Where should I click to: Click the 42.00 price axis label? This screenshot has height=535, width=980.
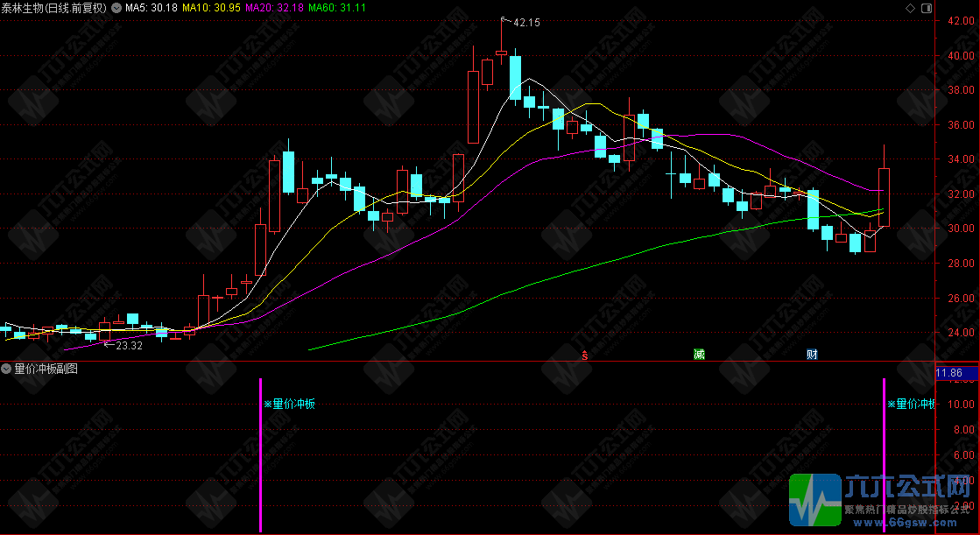(x=961, y=21)
